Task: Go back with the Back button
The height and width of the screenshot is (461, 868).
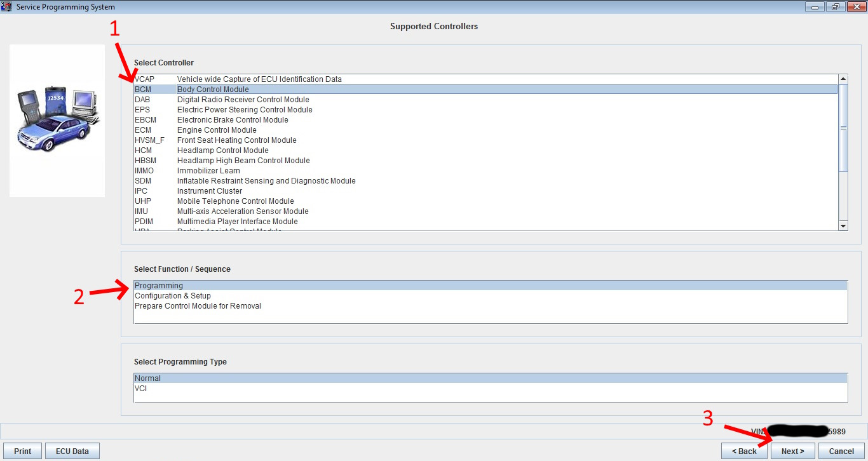Action: click(744, 451)
